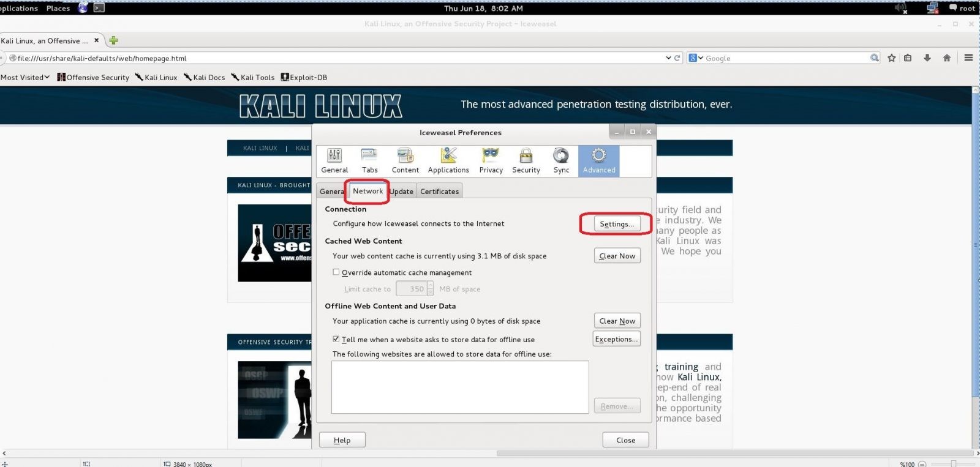This screenshot has width=980, height=467.
Task: Open the URL history dropdown arrow
Action: 668,58
